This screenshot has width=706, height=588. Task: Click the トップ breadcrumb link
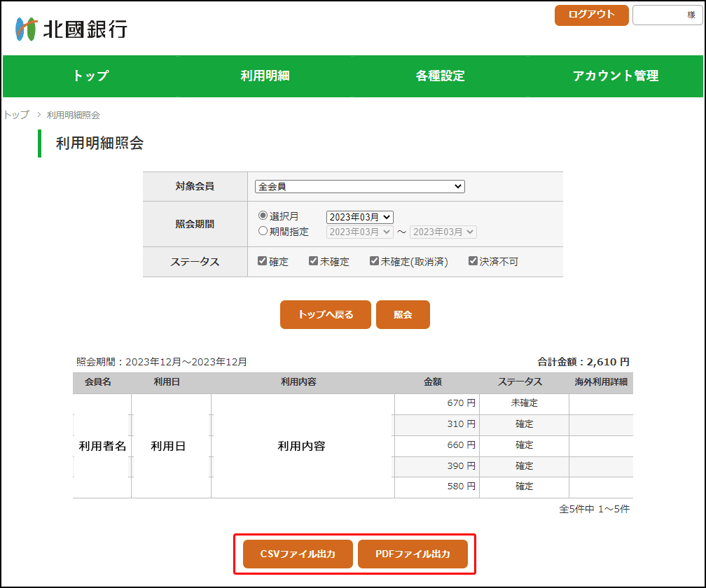coord(17,115)
